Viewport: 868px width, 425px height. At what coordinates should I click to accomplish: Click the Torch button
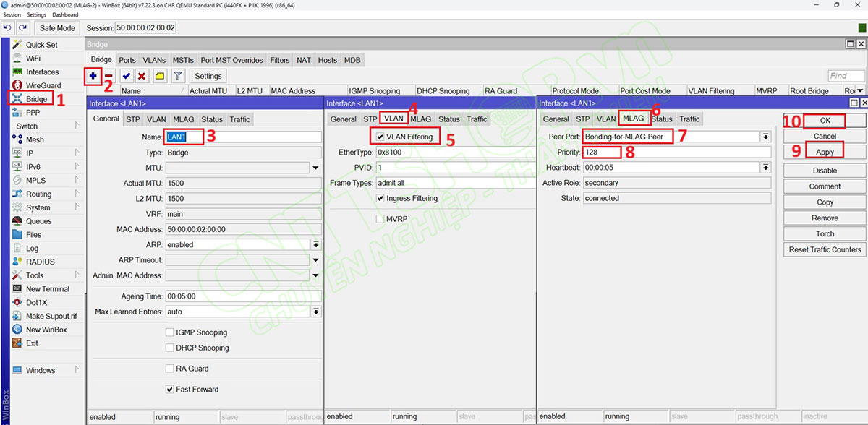[x=825, y=233]
